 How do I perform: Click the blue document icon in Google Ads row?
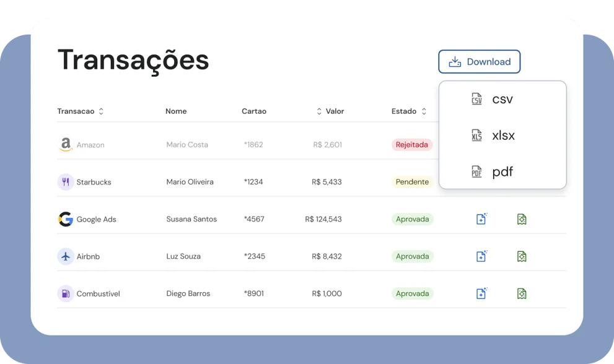pyautogui.click(x=481, y=219)
